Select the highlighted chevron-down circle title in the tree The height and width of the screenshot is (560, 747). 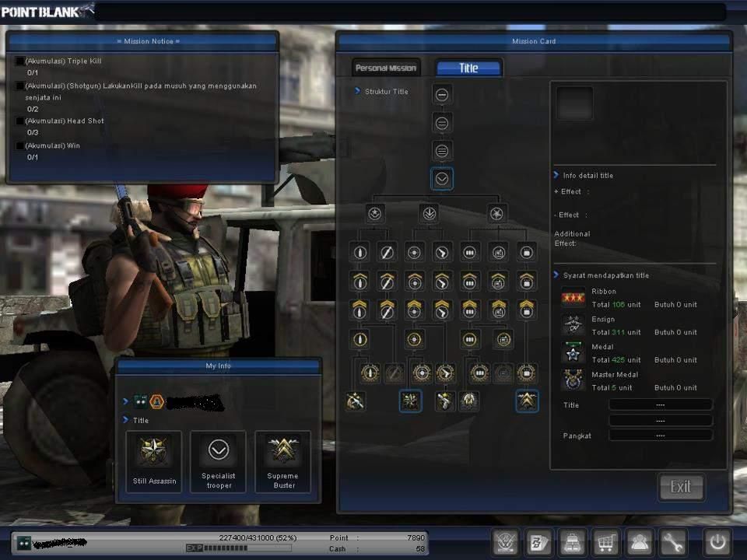[442, 179]
